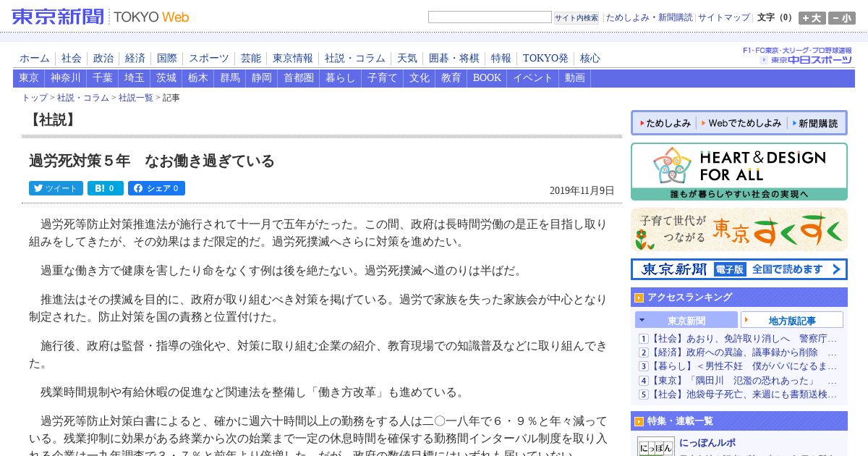
Task: Open the 天気 navigation item
Action: coord(407,59)
